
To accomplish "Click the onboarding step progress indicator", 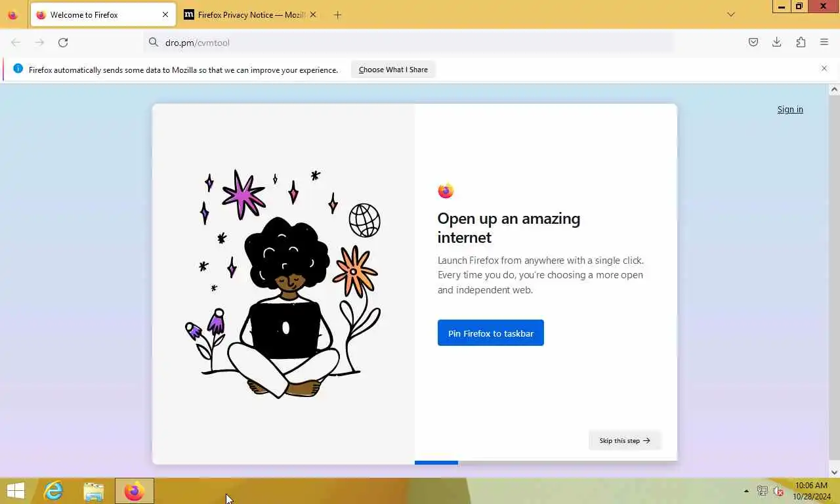I will (x=545, y=463).
